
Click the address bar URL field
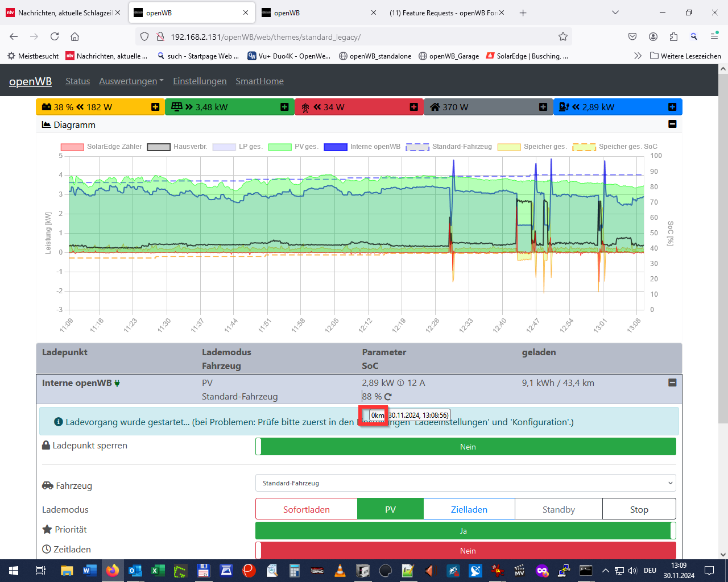[x=353, y=36]
